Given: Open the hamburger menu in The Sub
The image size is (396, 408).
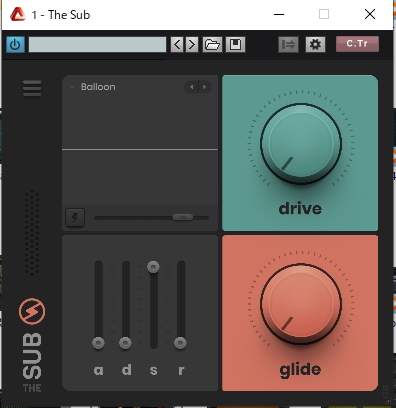Looking at the screenshot, I should coord(32,88).
